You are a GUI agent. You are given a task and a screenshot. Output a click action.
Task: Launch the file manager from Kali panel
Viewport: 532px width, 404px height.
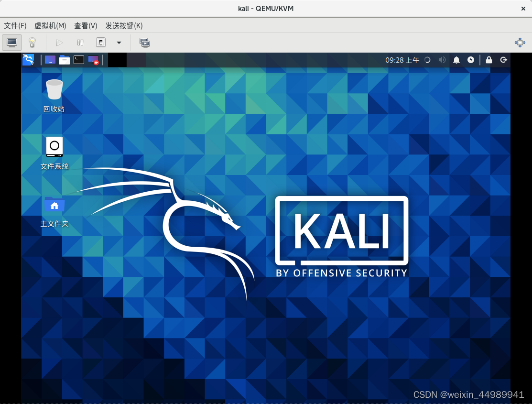coord(65,60)
